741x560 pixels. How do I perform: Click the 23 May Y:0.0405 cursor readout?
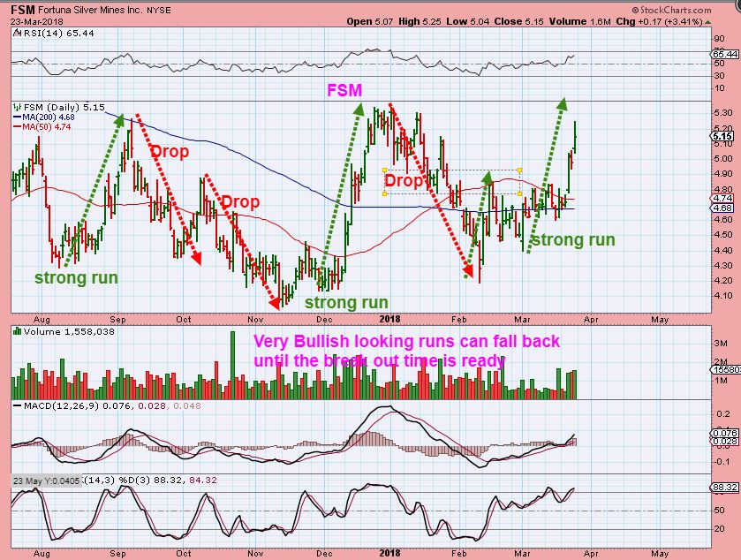click(x=46, y=481)
